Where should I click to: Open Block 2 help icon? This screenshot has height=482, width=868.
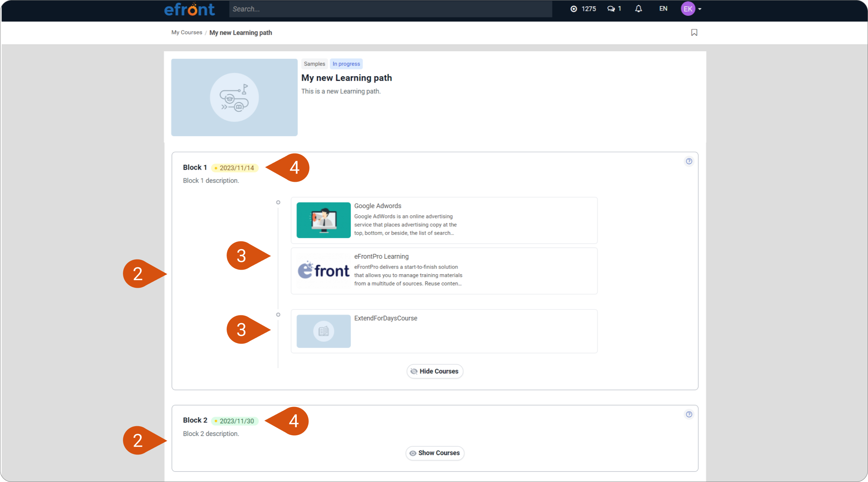click(689, 414)
